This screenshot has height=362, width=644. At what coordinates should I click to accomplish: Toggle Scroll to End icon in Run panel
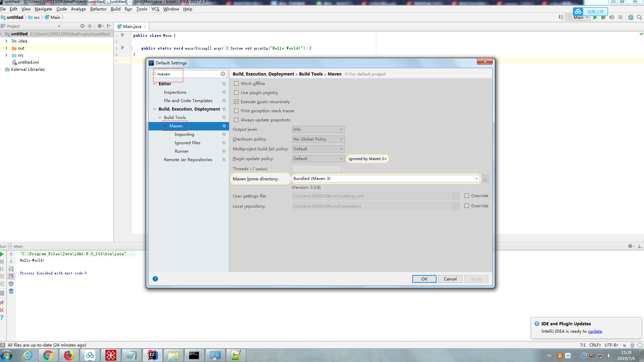11,276
